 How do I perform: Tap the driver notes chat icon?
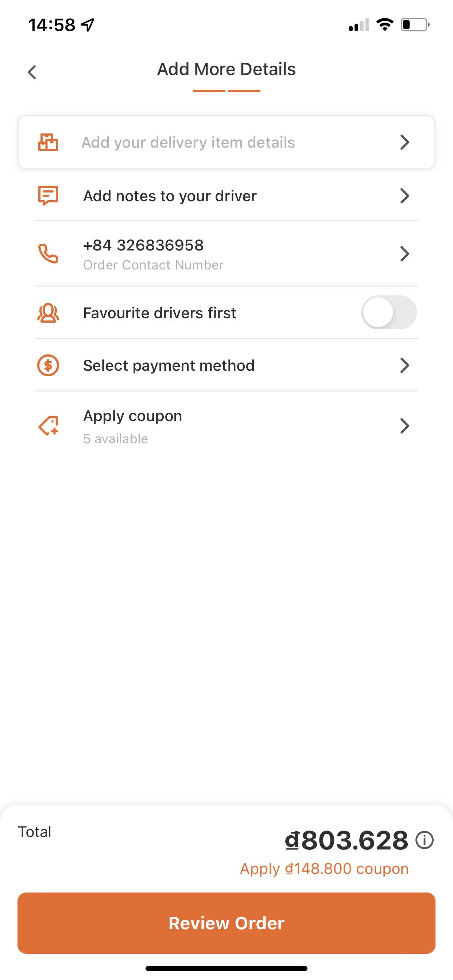pyautogui.click(x=48, y=195)
